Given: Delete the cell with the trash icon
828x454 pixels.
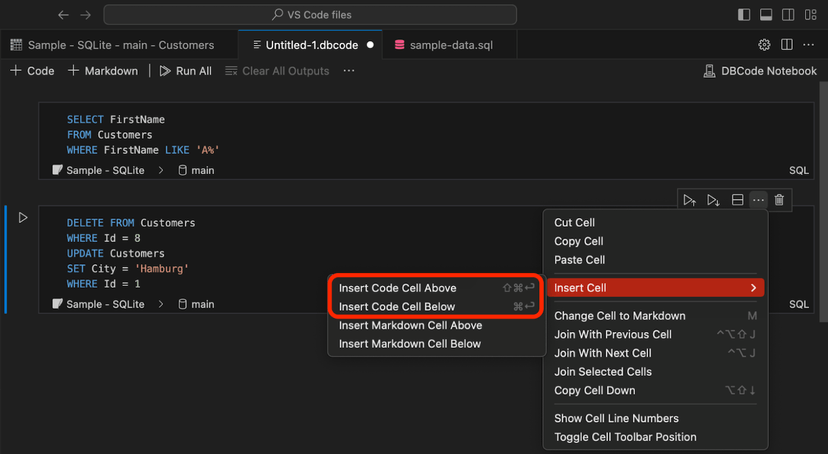Looking at the screenshot, I should point(779,200).
